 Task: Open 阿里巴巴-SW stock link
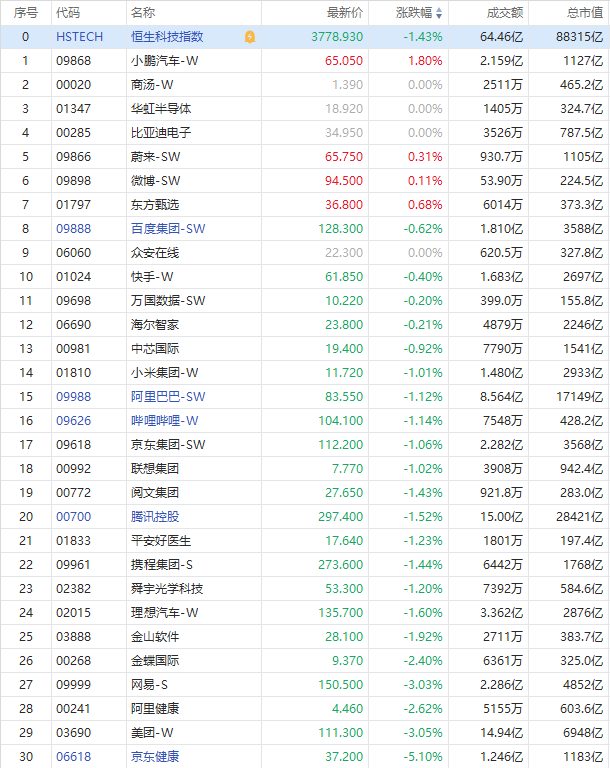click(x=168, y=397)
